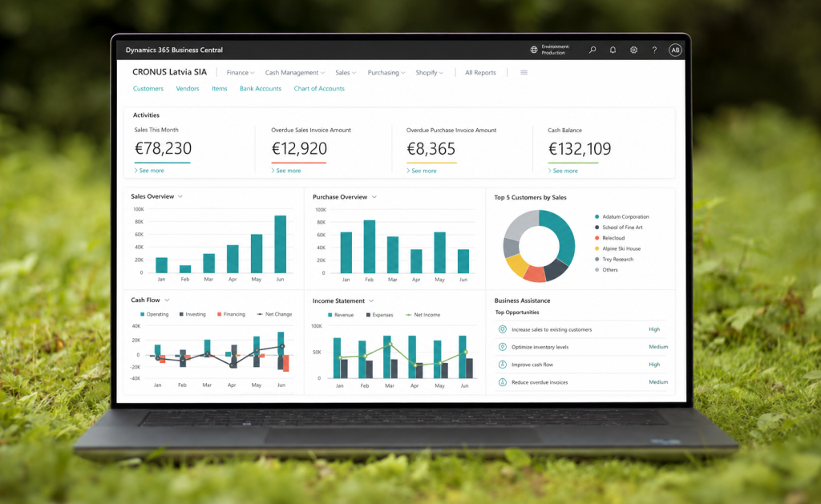
Task: Expand the Sales menu
Action: (346, 73)
